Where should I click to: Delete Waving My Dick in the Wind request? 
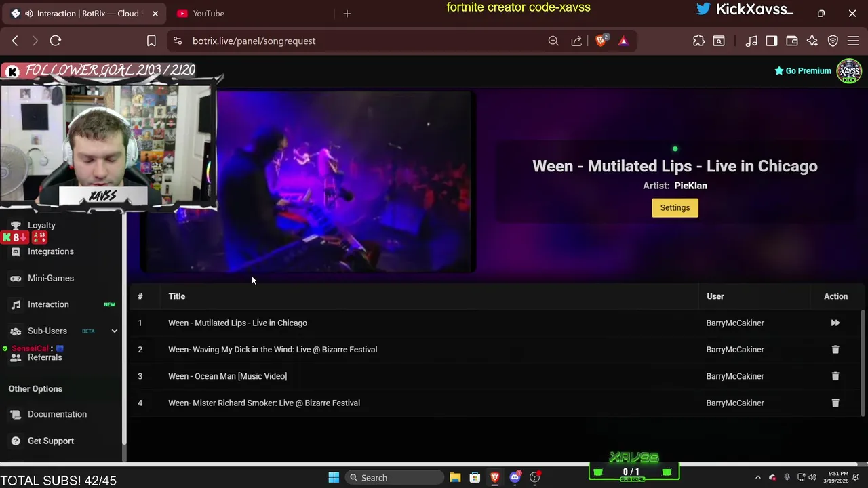coord(835,350)
